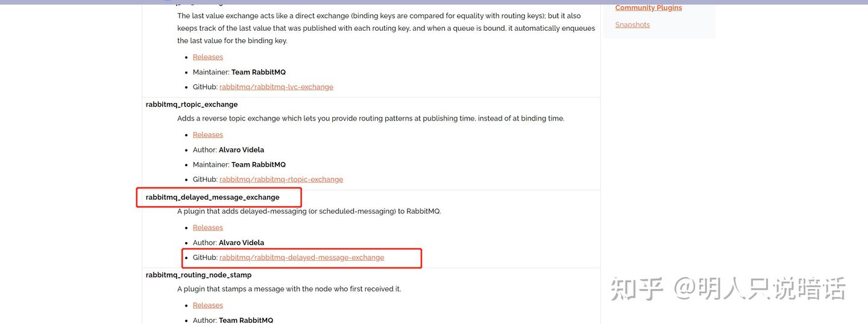
Task: Open Releases link under rabbitmq_routing_node_stamp
Action: point(208,305)
